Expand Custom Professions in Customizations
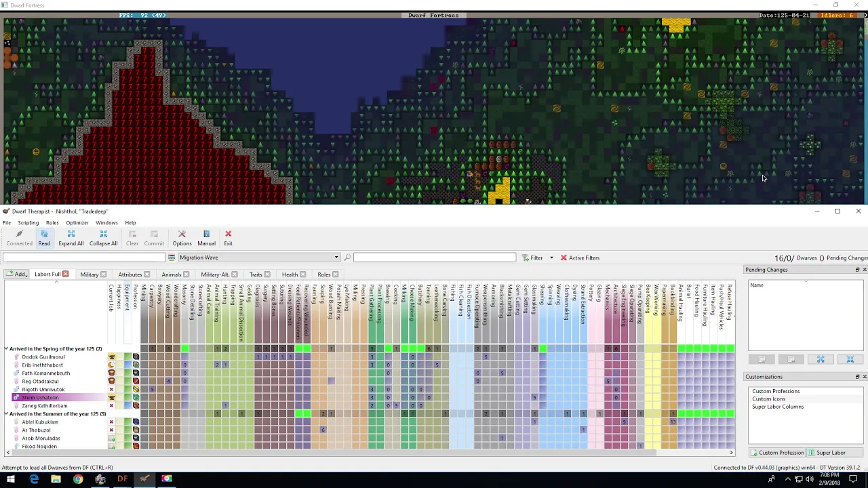868x488 pixels. (776, 391)
